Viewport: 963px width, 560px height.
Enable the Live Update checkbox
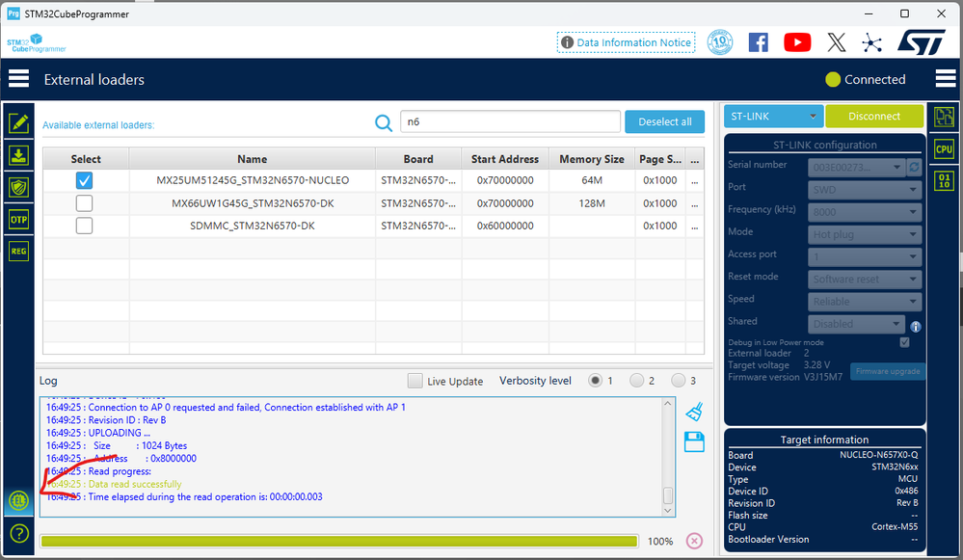(415, 381)
